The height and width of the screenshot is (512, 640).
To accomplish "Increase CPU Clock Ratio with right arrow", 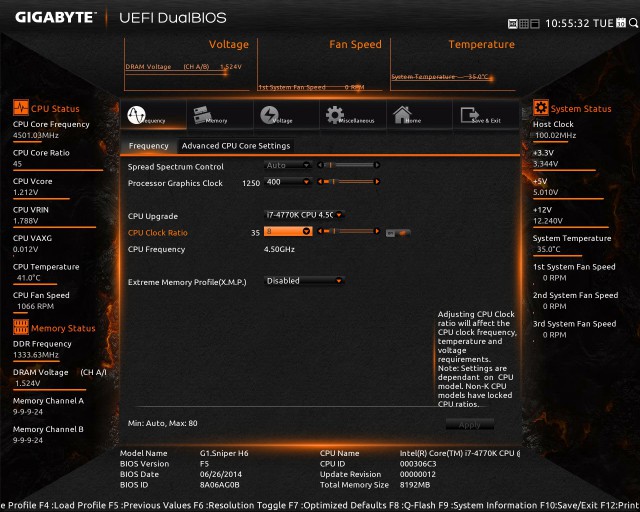I will pyautogui.click(x=377, y=231).
